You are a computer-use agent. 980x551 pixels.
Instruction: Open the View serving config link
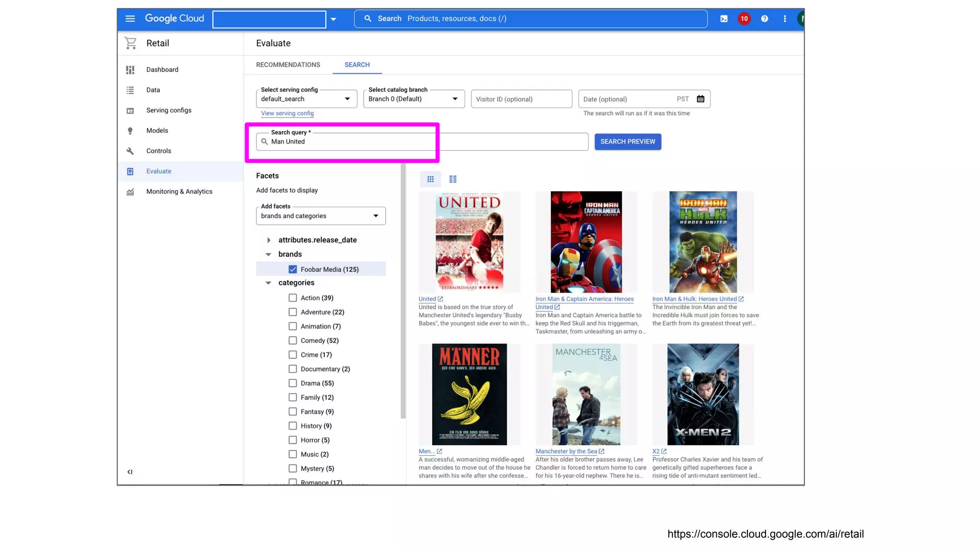[287, 113]
